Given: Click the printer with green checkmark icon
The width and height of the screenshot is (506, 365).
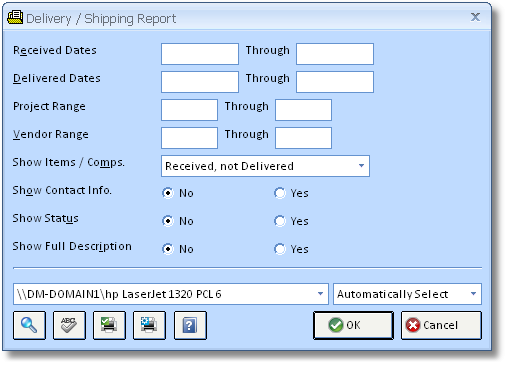Looking at the screenshot, I should click(109, 325).
